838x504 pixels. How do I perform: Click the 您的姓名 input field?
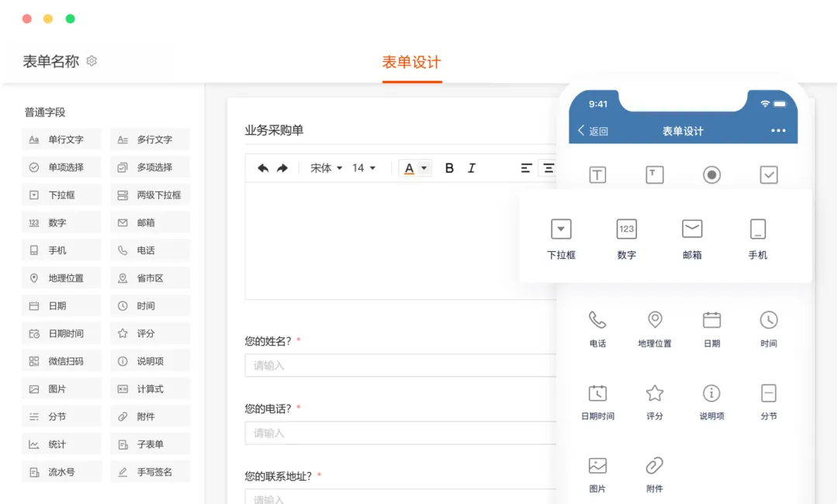pyautogui.click(x=400, y=365)
